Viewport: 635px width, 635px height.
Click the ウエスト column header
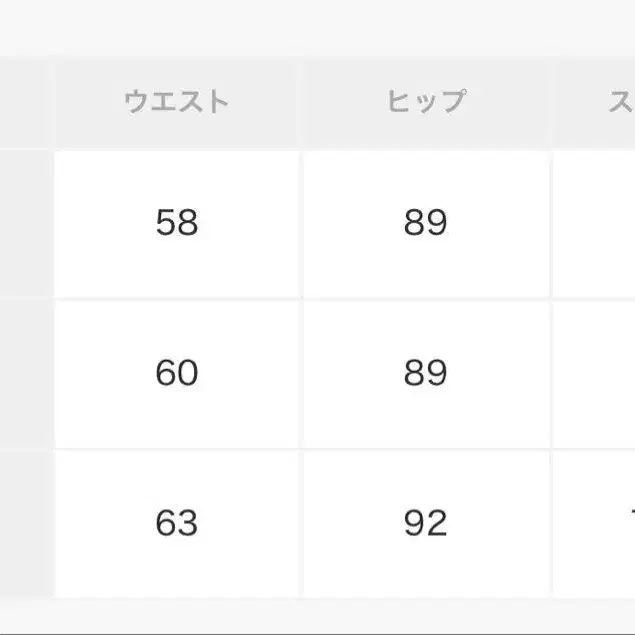[177, 101]
